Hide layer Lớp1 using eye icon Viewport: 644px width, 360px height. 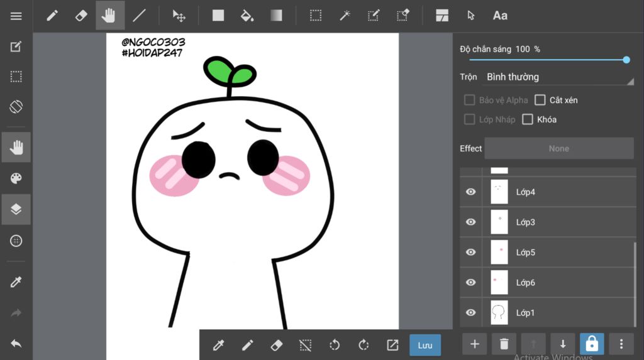click(x=470, y=312)
